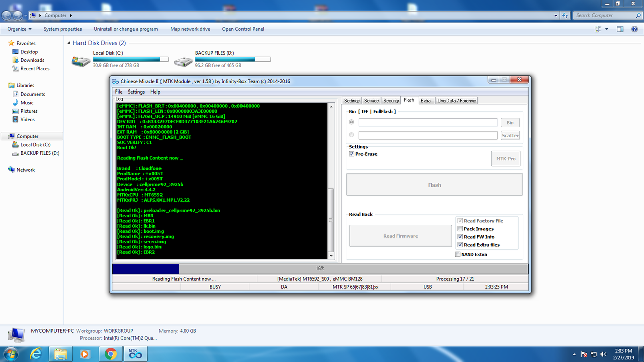Click the Chinese Miracle II title bar logo
Screen dimensions: 644x362
tap(115, 81)
